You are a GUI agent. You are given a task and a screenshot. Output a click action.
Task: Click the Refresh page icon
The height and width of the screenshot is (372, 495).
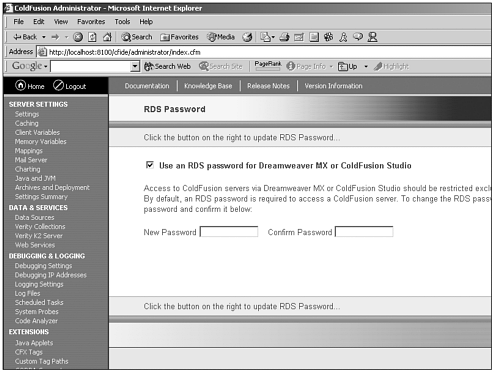92,37
